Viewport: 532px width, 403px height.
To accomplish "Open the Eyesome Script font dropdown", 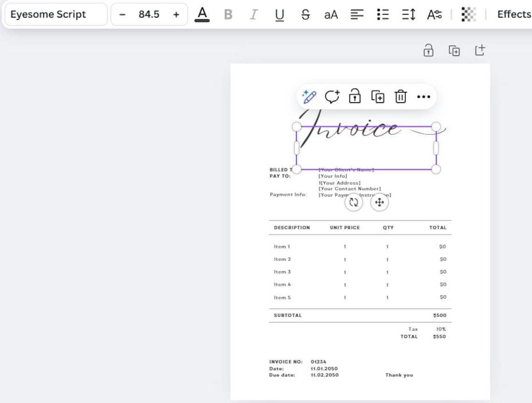I will [55, 14].
